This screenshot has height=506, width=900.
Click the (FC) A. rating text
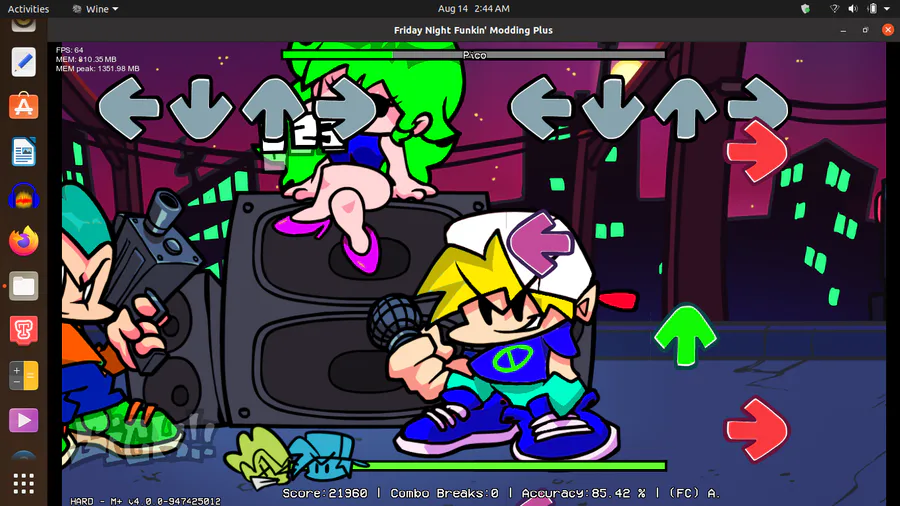(x=695, y=493)
